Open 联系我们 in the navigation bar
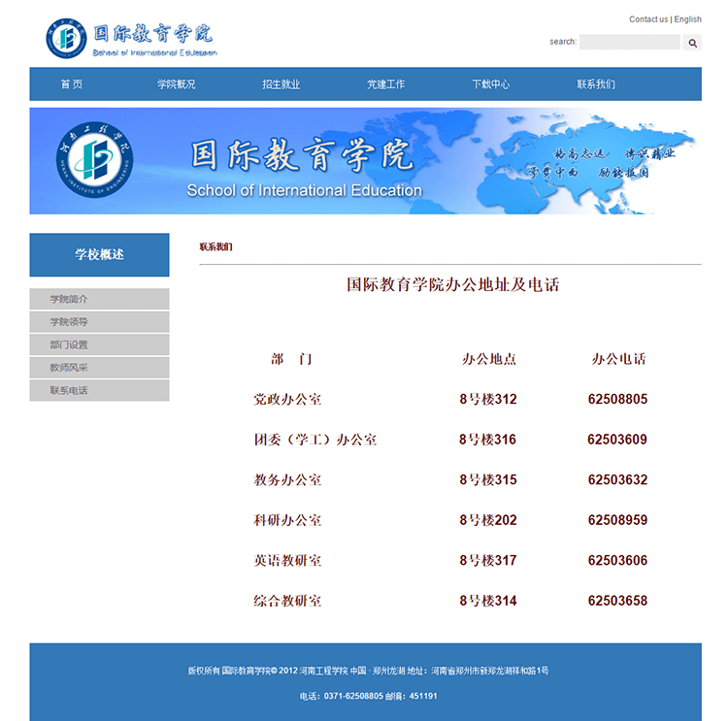Image resolution: width=728 pixels, height=721 pixels. pyautogui.click(x=596, y=84)
